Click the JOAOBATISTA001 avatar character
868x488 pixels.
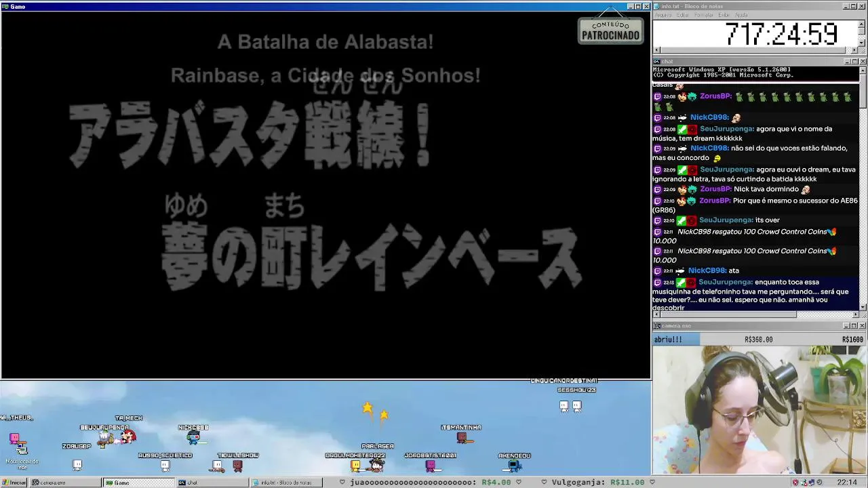(x=431, y=466)
